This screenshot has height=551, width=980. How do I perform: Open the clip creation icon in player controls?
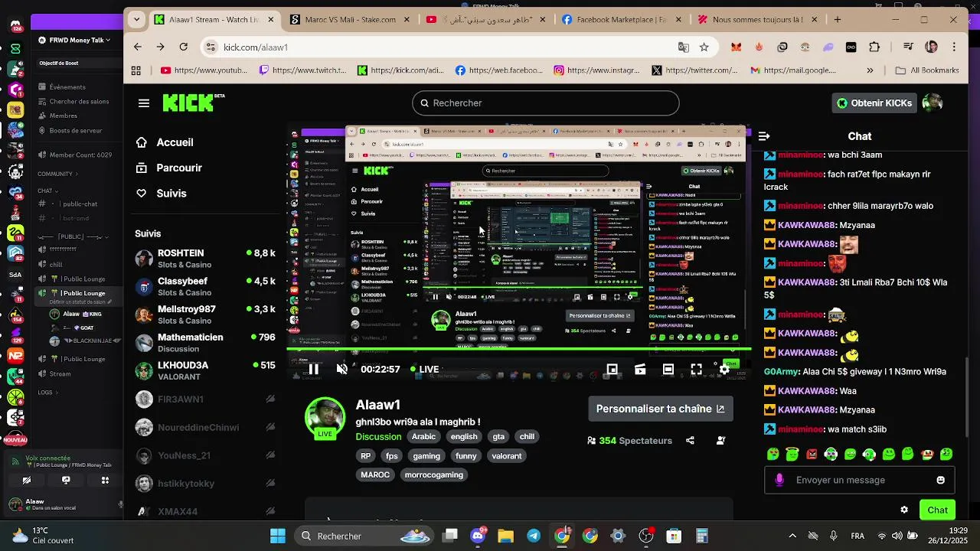pos(640,369)
